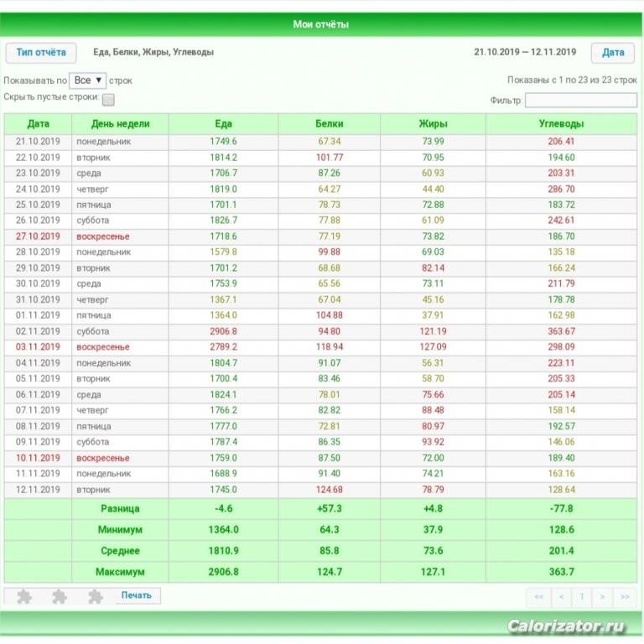Click the puzzle-piece icon adjacent to Печать
The height and width of the screenshot is (644, 644).
click(96, 596)
